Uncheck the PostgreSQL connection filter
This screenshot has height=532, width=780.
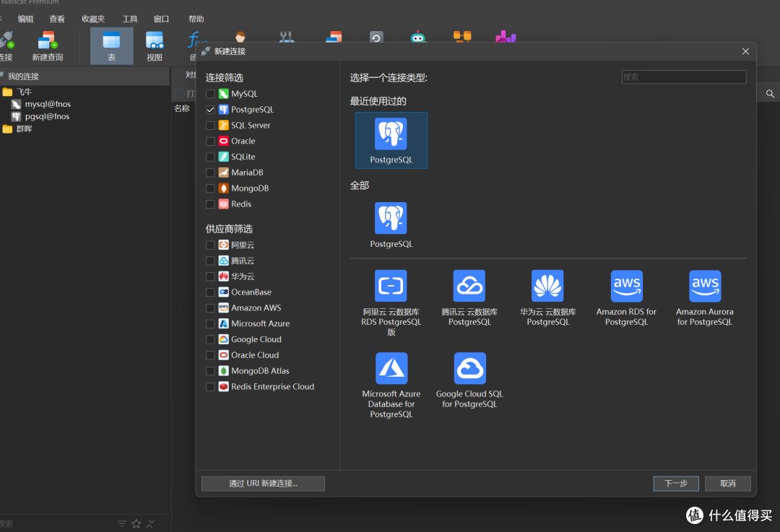point(210,110)
